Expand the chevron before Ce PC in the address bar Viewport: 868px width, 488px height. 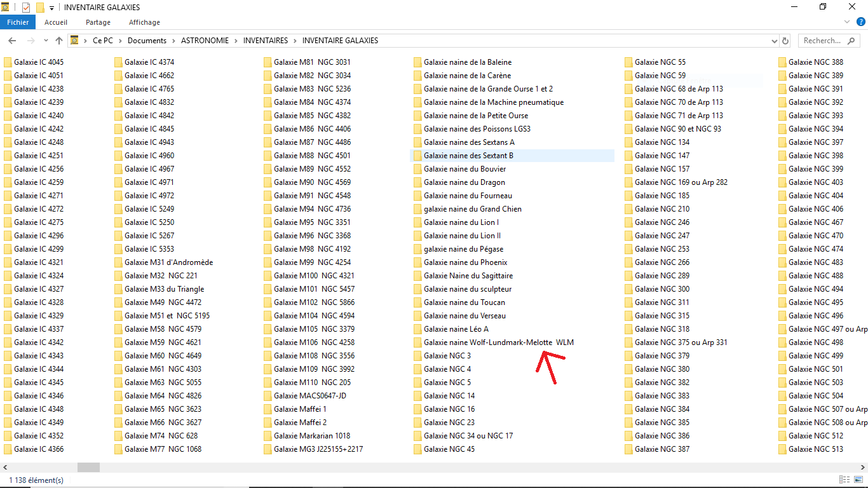pyautogui.click(x=86, y=41)
